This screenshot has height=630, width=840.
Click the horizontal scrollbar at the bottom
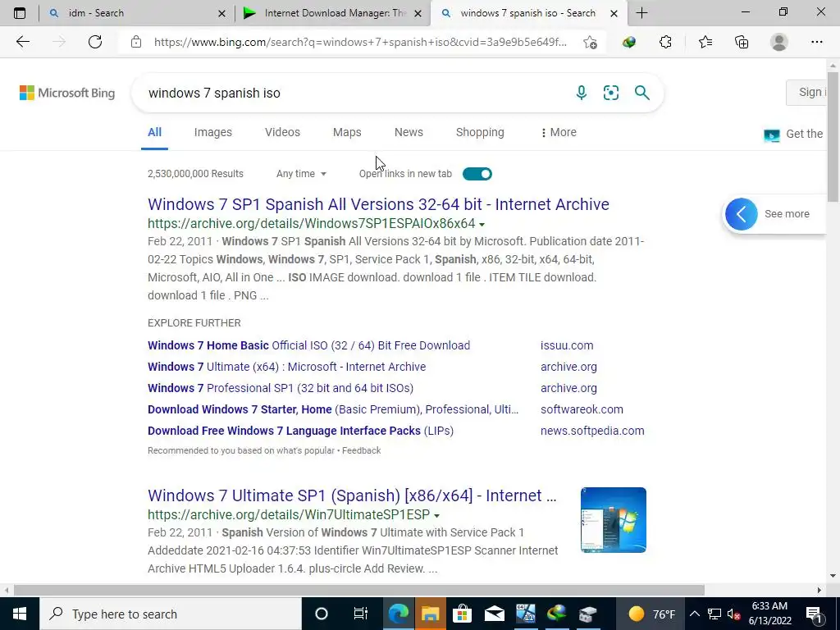tap(359, 590)
